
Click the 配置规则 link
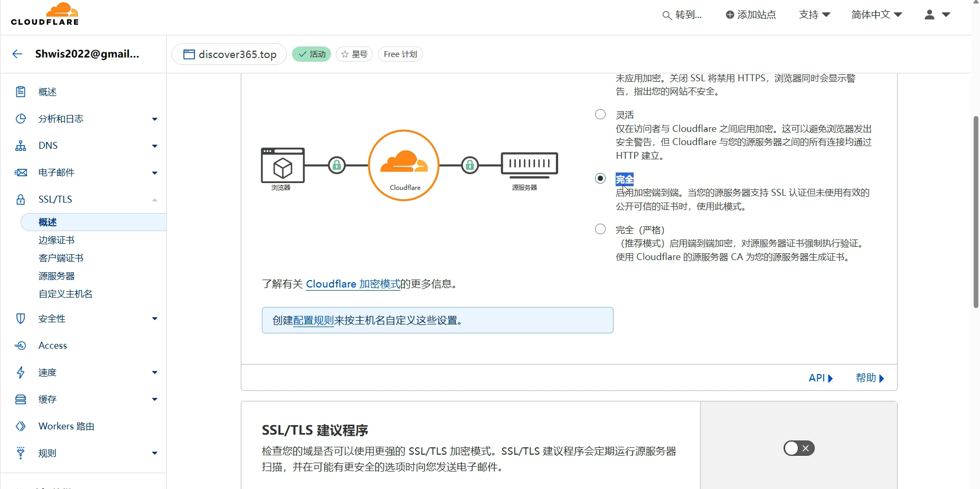pos(313,320)
